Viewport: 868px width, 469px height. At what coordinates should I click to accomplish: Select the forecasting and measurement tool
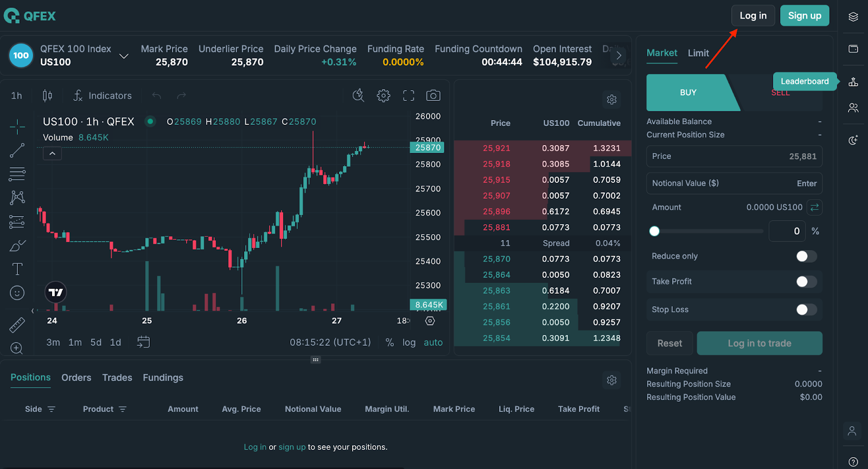(x=17, y=221)
